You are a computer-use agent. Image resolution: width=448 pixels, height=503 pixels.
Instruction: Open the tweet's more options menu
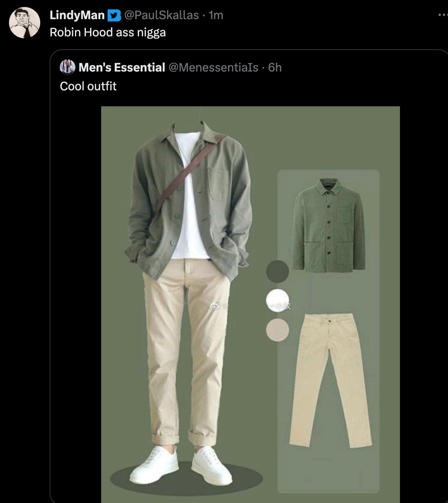pos(442,16)
